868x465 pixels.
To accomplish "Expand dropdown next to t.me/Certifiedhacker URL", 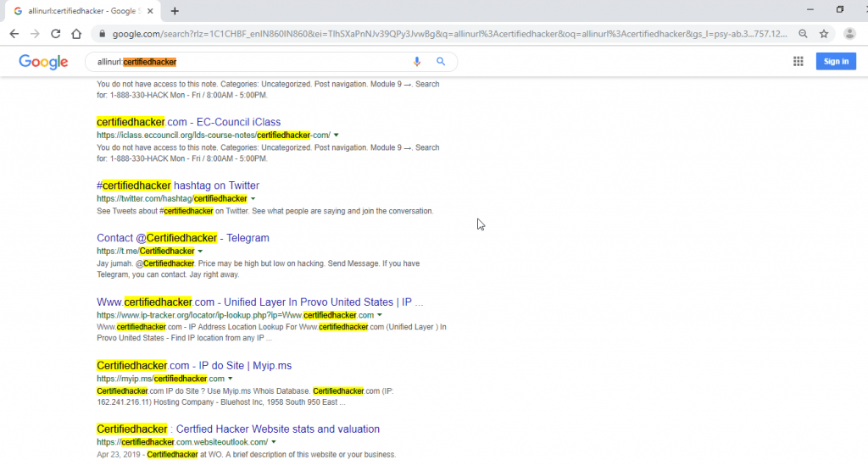I will pyautogui.click(x=200, y=251).
